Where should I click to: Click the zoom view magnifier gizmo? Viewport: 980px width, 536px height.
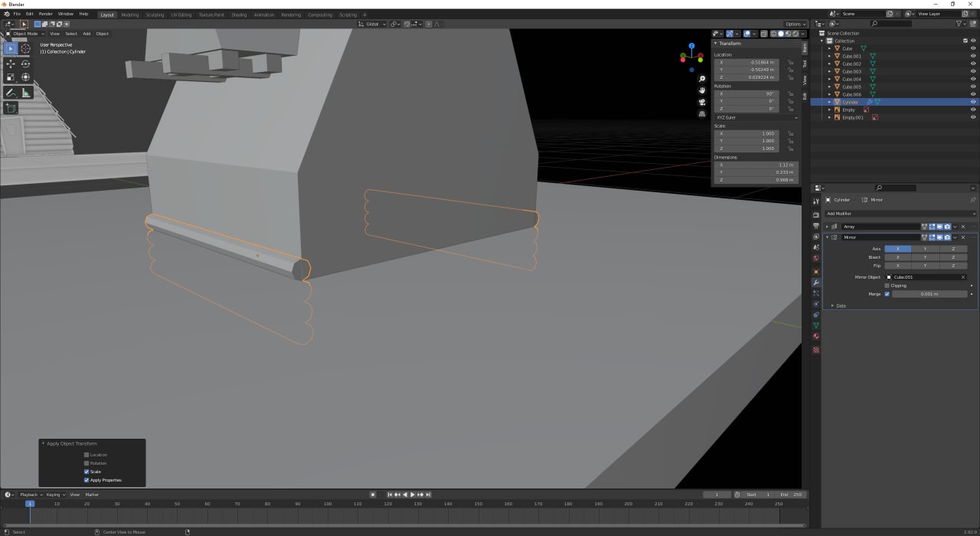(702, 79)
